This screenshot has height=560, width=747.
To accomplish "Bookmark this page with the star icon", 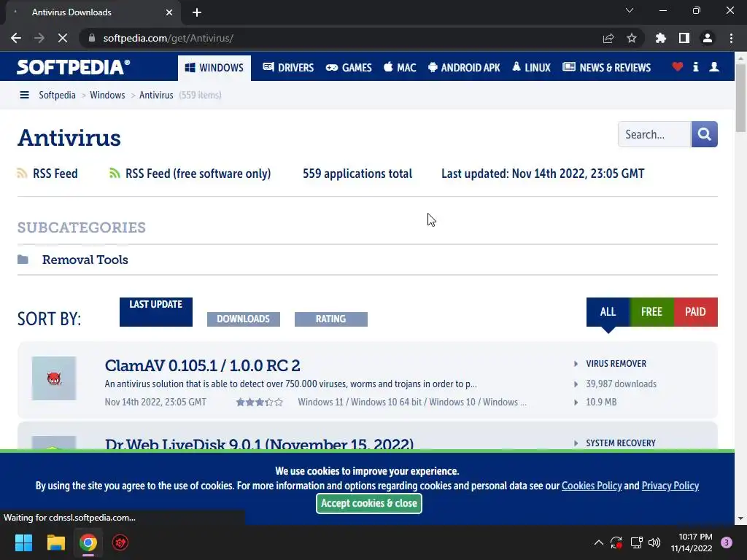I will click(632, 38).
